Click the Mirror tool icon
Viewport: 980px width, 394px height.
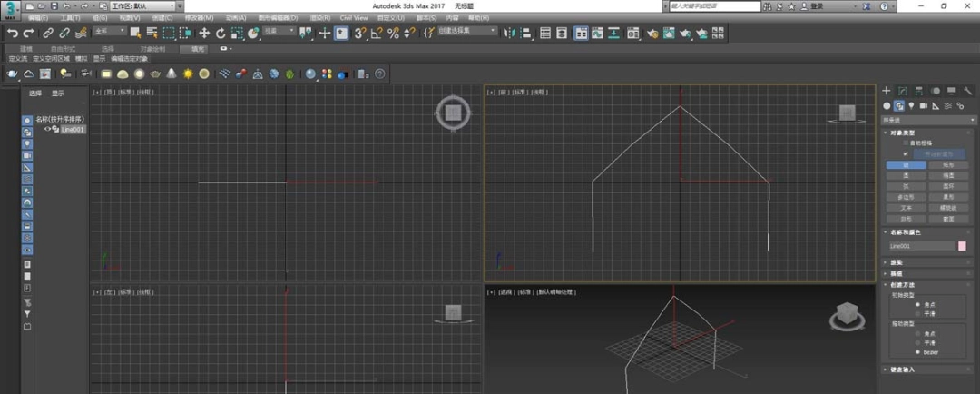[509, 34]
